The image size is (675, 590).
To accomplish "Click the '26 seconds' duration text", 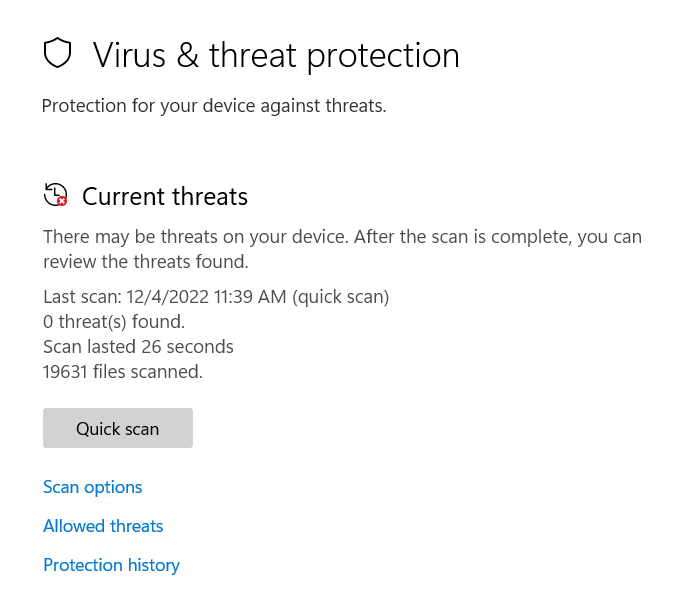I will pyautogui.click(x=187, y=347).
